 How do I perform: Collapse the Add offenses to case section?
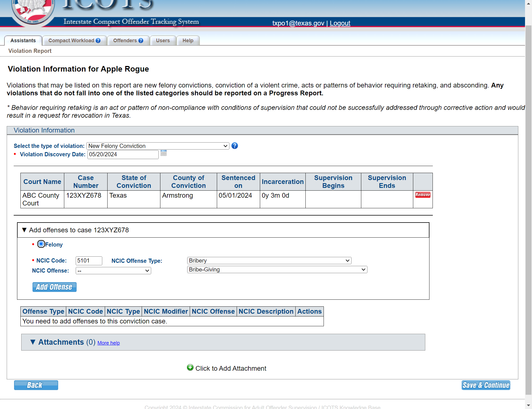coord(24,230)
